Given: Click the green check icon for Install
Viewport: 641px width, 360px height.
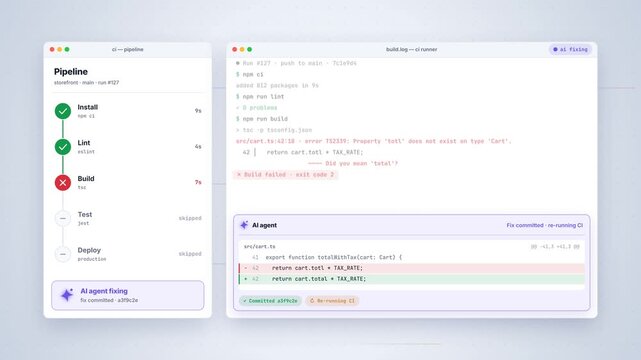Looking at the screenshot, I should click(63, 111).
